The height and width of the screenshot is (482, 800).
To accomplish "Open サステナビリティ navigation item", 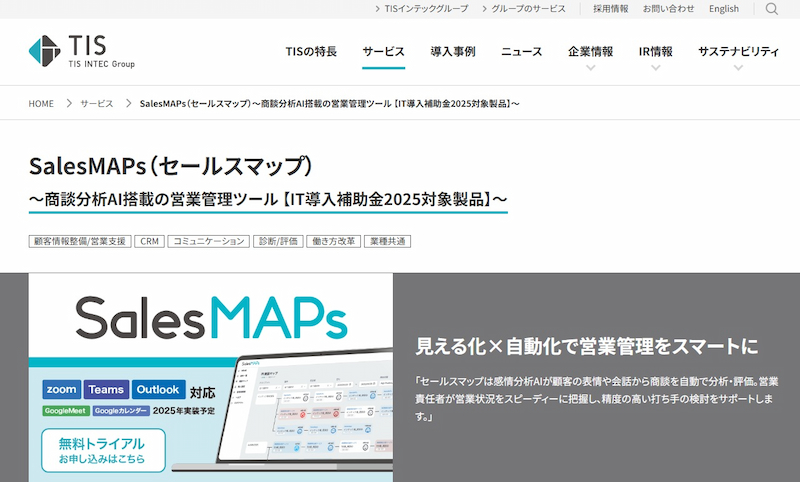I will pyautogui.click(x=738, y=52).
